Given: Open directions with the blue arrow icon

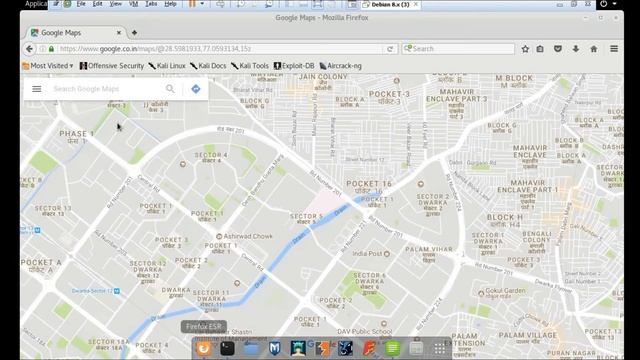Looking at the screenshot, I should [196, 89].
